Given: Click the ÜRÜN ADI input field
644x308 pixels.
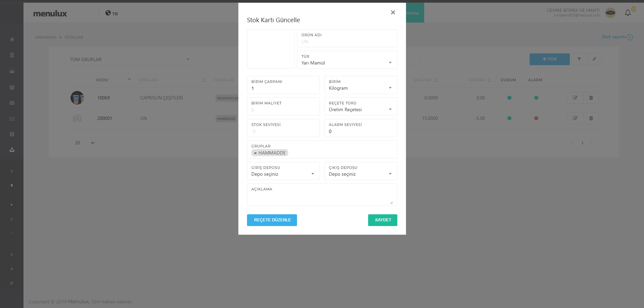Looking at the screenshot, I should [347, 38].
